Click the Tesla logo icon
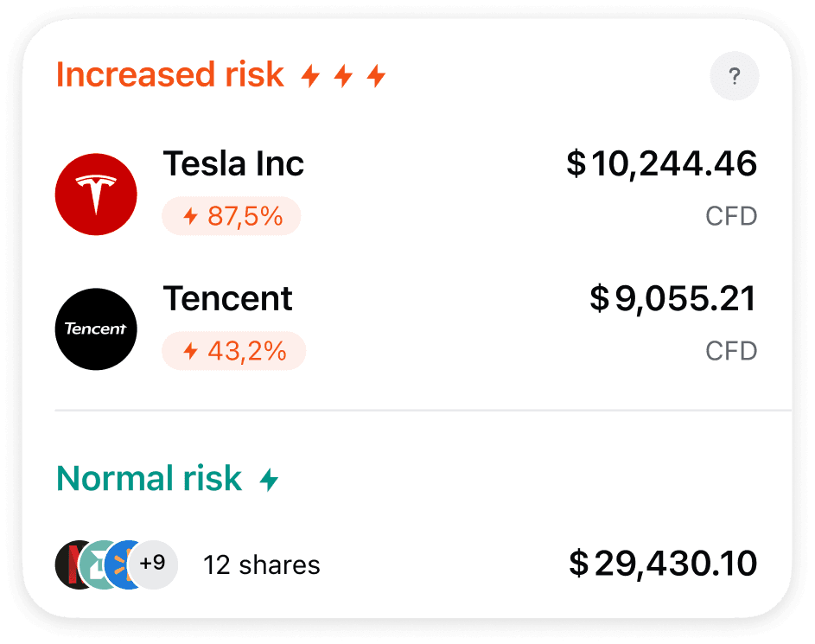The image size is (815, 644). pyautogui.click(x=96, y=193)
